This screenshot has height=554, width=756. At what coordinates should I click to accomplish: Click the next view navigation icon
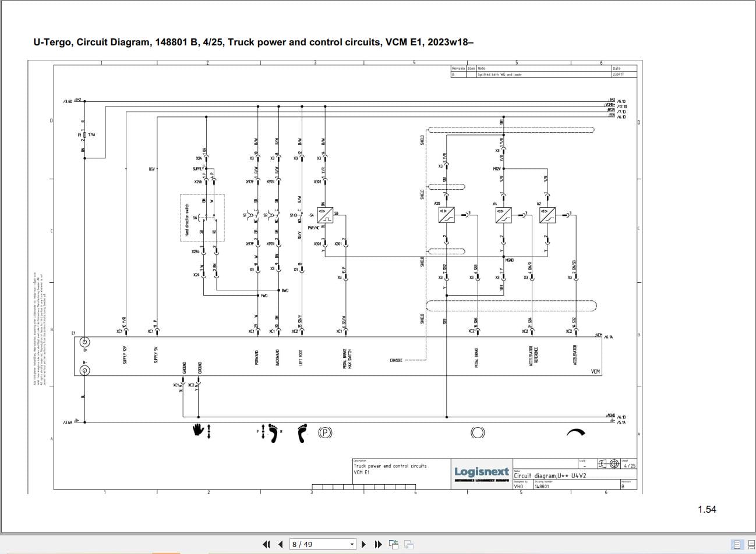[408, 544]
